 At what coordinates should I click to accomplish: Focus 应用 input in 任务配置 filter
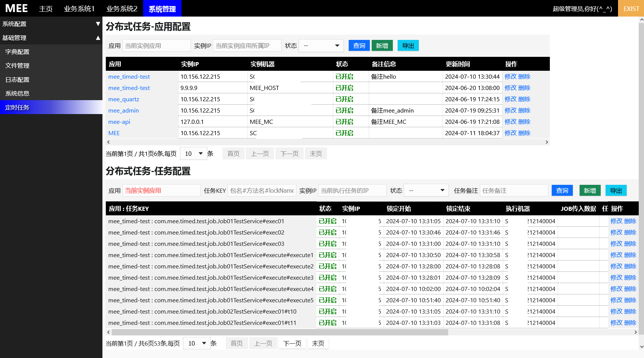pos(162,190)
